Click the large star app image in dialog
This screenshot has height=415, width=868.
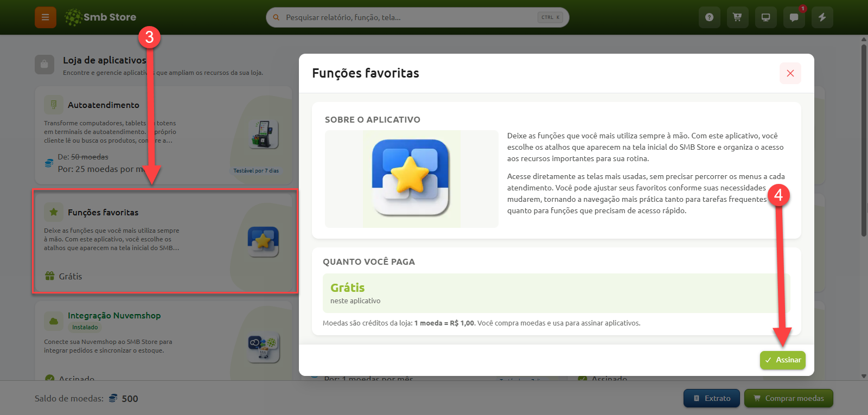coord(411,177)
